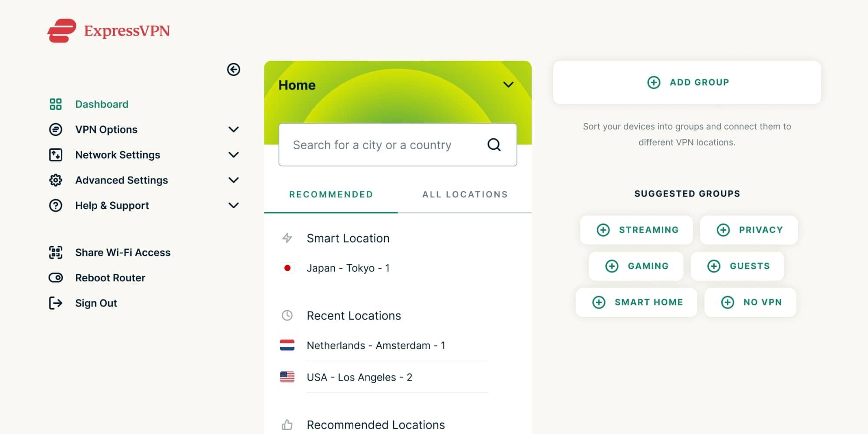868x434 pixels.
Task: Add the No VPN suggested group
Action: [x=750, y=302]
